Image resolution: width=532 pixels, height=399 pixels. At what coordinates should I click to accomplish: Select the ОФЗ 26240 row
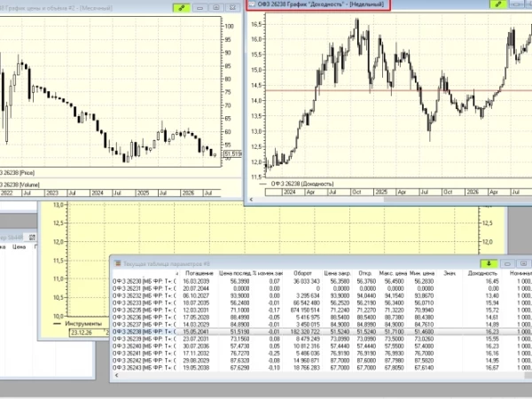tap(322, 346)
